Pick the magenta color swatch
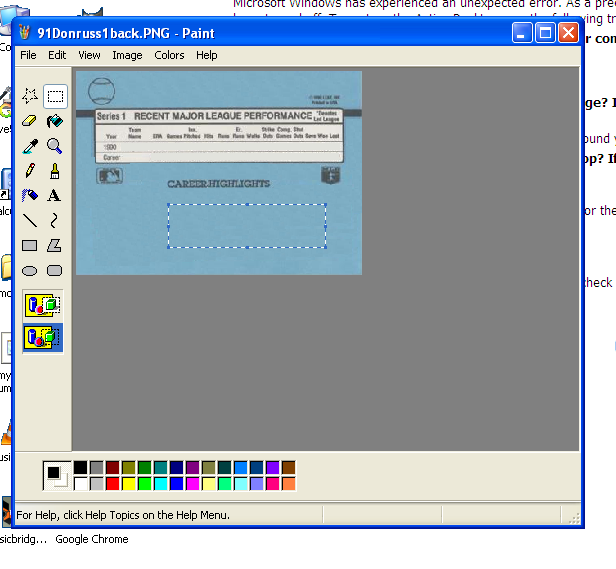616x569 pixels. 192,484
